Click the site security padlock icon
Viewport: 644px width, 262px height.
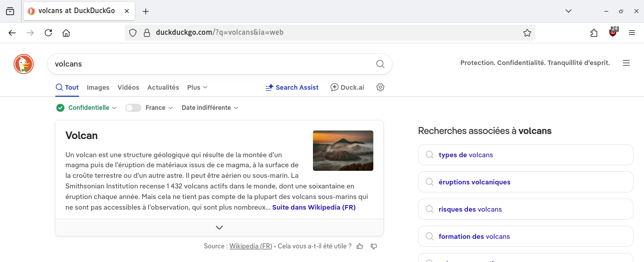[x=147, y=33]
